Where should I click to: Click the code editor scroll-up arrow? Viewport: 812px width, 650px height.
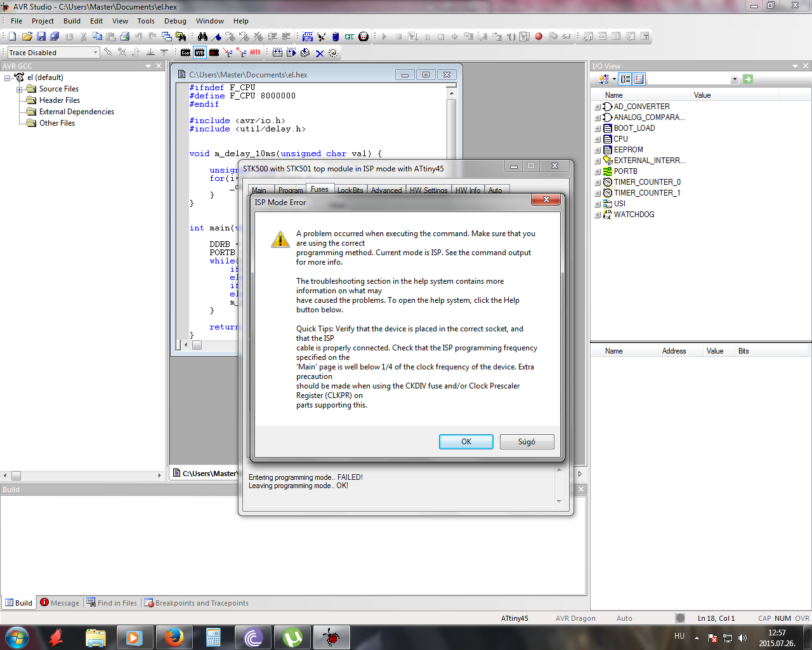pyautogui.click(x=452, y=93)
